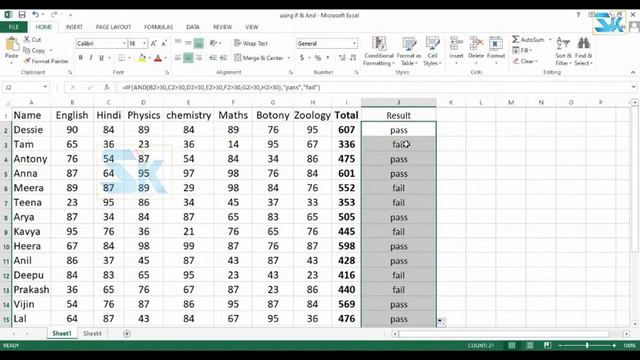The width and height of the screenshot is (640, 360).
Task: Click Merge & Center button
Action: [x=259, y=58]
